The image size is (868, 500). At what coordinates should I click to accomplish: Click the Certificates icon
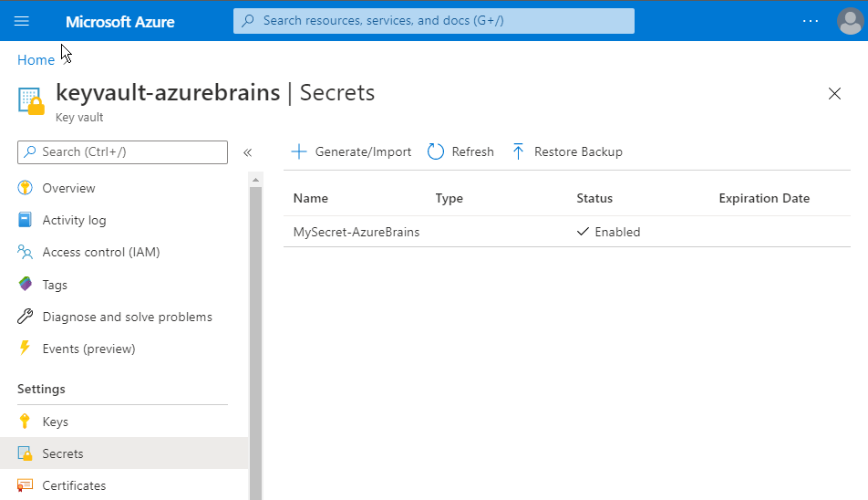pyautogui.click(x=25, y=485)
